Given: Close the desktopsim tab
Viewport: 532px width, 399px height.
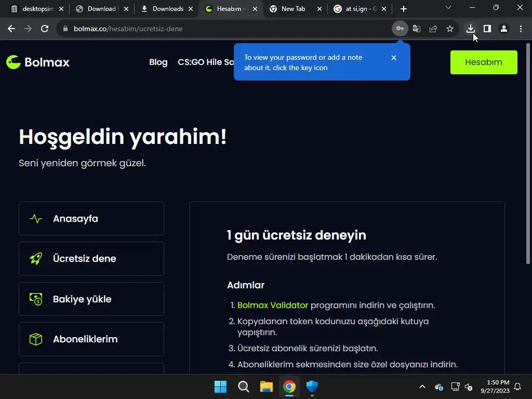Looking at the screenshot, I should click(61, 9).
